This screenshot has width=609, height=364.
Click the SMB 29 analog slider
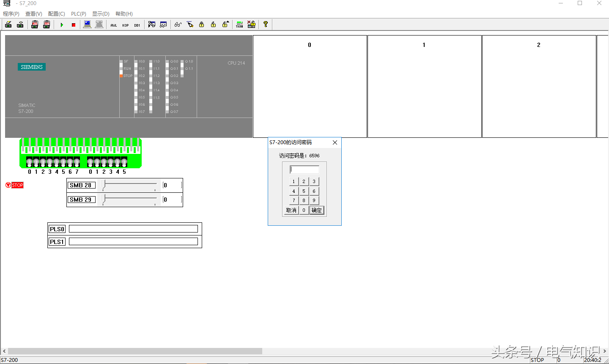[130, 200]
